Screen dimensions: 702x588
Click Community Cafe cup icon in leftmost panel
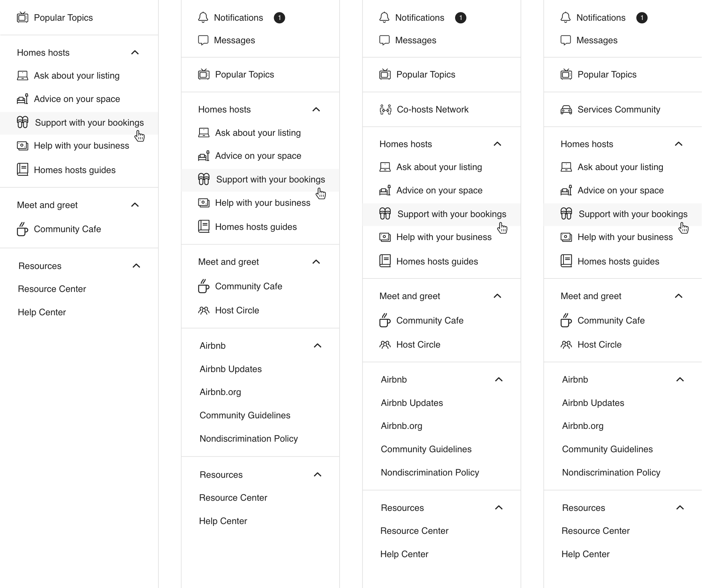23,229
